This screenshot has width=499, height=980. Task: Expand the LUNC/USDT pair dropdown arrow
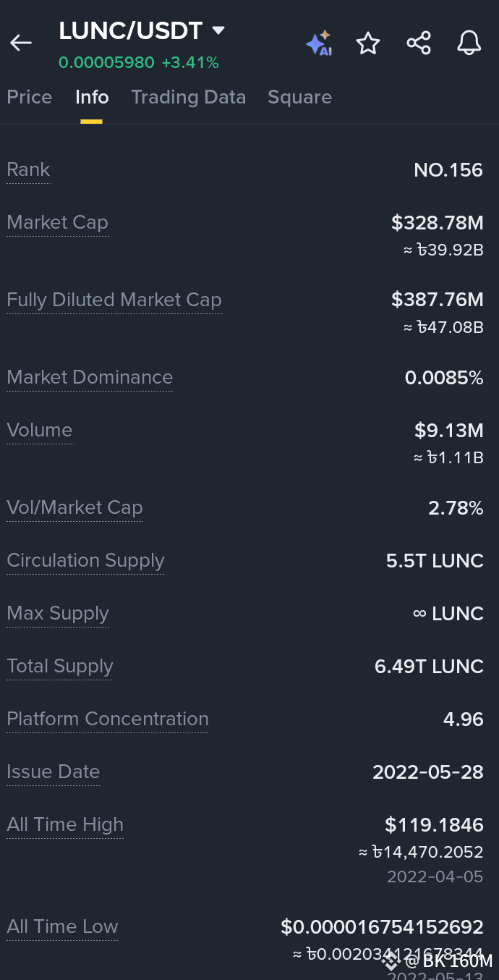[218, 31]
